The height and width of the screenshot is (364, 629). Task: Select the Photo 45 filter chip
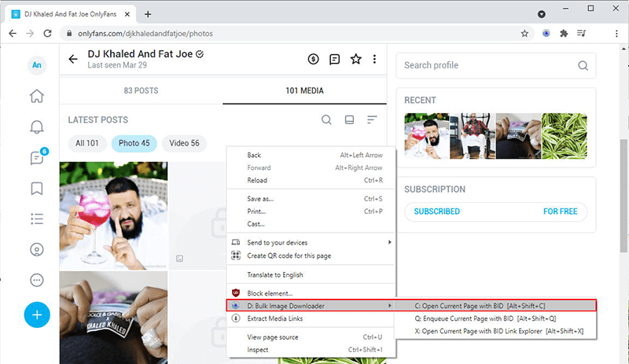134,143
